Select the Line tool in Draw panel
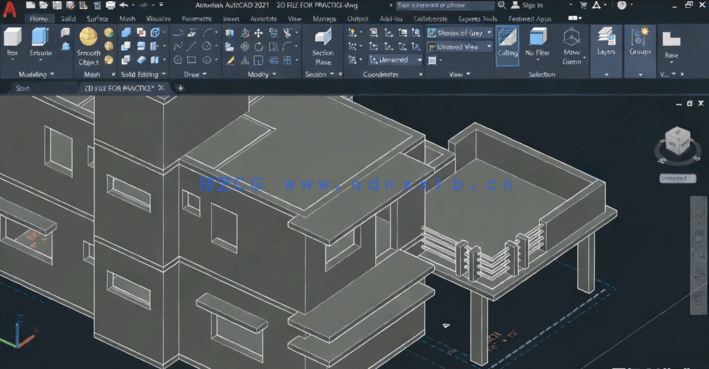The image size is (709, 369). [x=192, y=46]
